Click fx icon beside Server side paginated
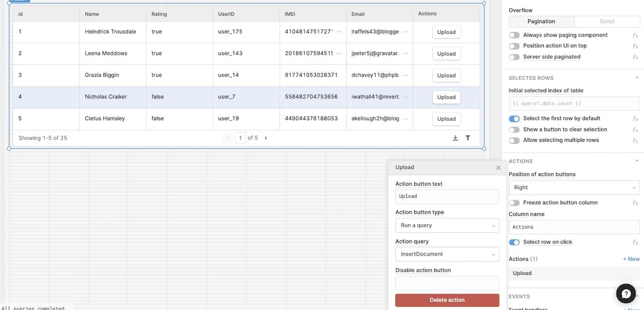This screenshot has height=310, width=644. tap(635, 57)
